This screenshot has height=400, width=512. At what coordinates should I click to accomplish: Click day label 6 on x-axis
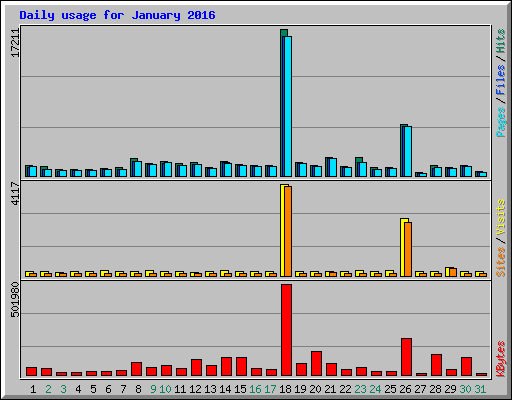(108, 389)
